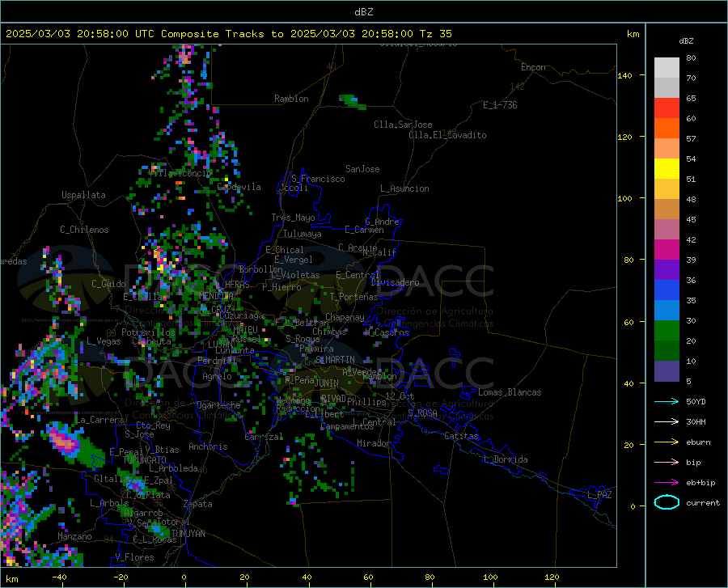The image size is (728, 588).
Task: Pick the bright green swatch between 30 and 20
Action: tap(667, 331)
